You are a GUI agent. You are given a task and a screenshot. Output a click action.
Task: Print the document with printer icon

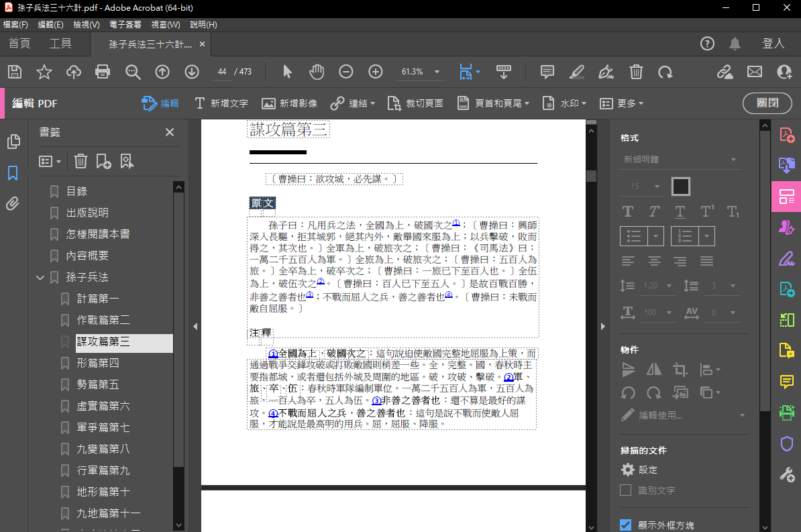click(103, 72)
